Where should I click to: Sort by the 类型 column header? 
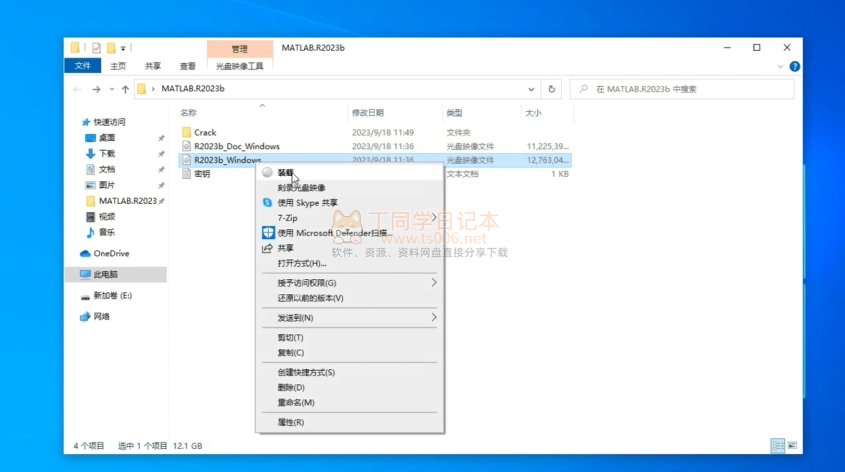pos(454,113)
